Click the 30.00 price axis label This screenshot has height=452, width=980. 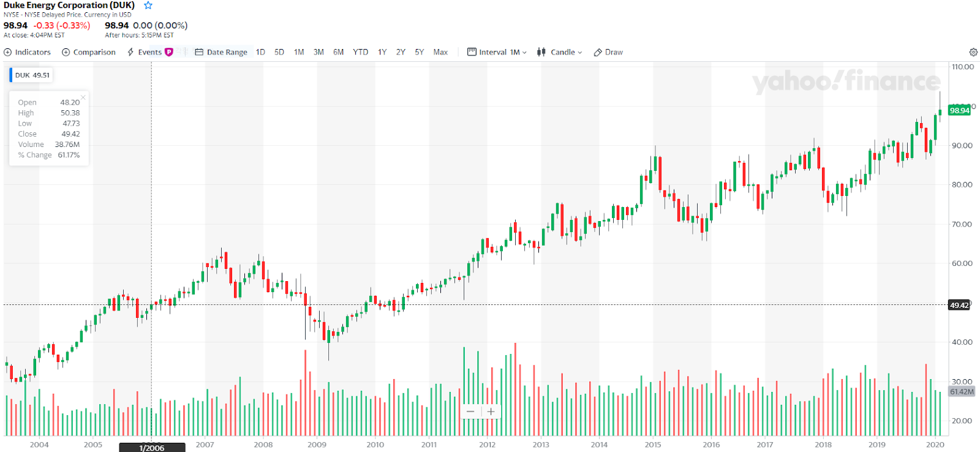962,382
